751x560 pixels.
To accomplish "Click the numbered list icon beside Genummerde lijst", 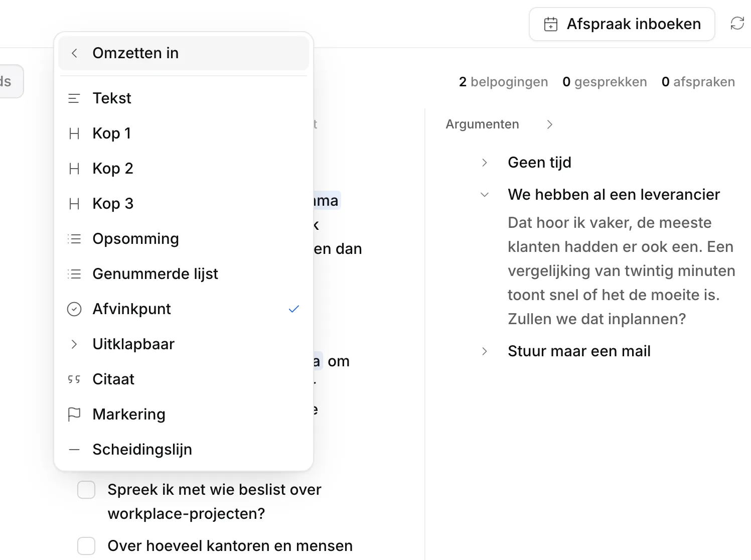I will (x=74, y=274).
